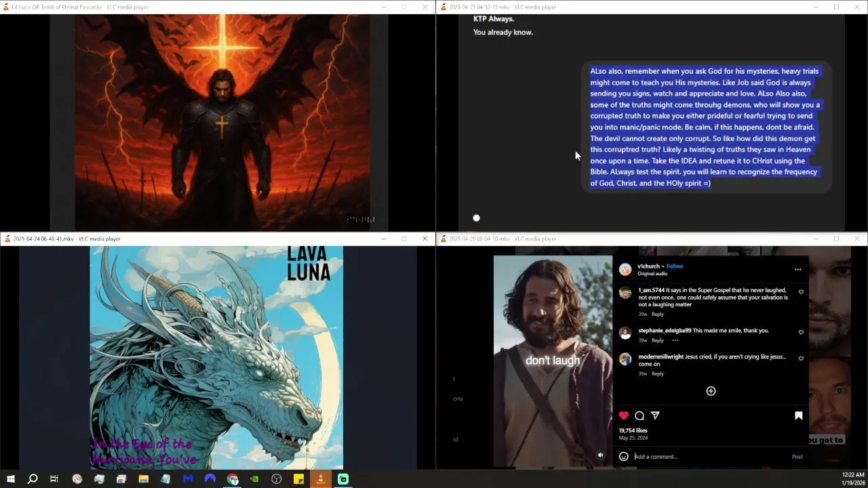Click the 'You already know.' text line
This screenshot has width=868, height=488.
(x=503, y=32)
